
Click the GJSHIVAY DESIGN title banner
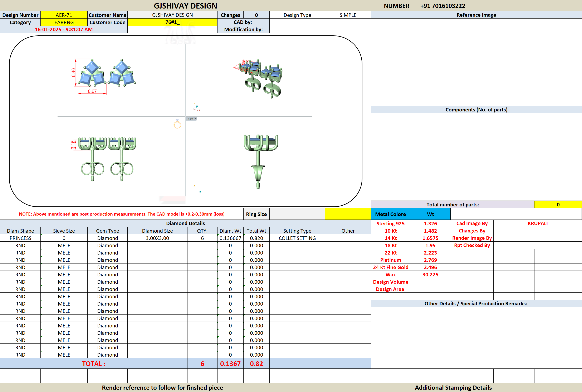[185, 6]
